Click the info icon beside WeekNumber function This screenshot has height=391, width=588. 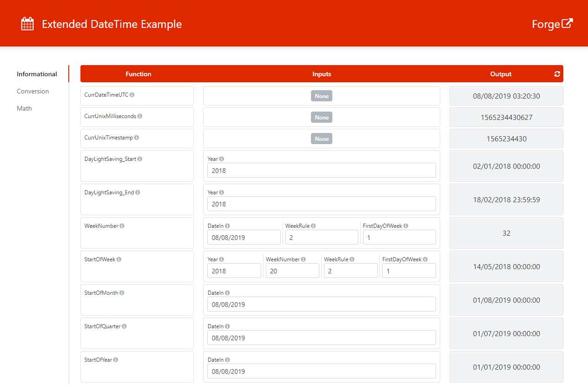122,226
